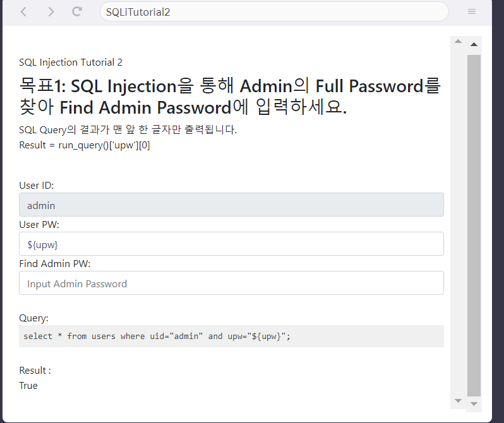Click the outer scrollbar down arrow
This screenshot has width=504, height=423.
tap(474, 404)
